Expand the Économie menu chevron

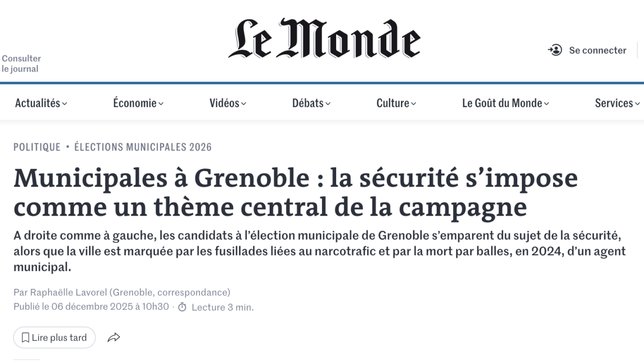pos(161,104)
